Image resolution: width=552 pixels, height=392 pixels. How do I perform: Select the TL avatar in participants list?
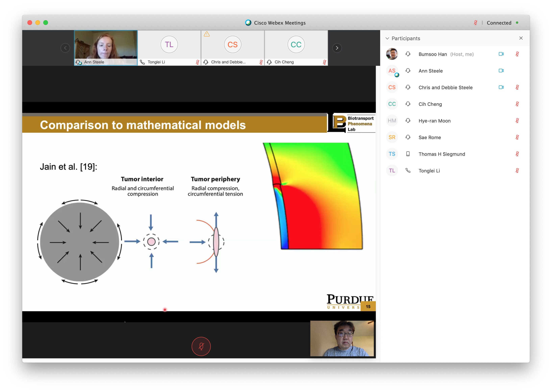392,171
